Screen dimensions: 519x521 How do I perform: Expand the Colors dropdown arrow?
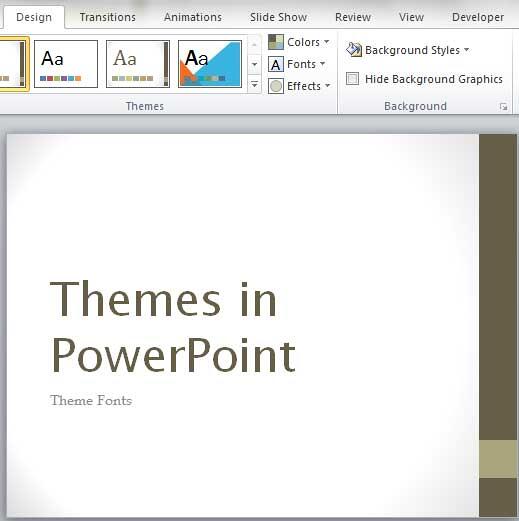tap(327, 42)
